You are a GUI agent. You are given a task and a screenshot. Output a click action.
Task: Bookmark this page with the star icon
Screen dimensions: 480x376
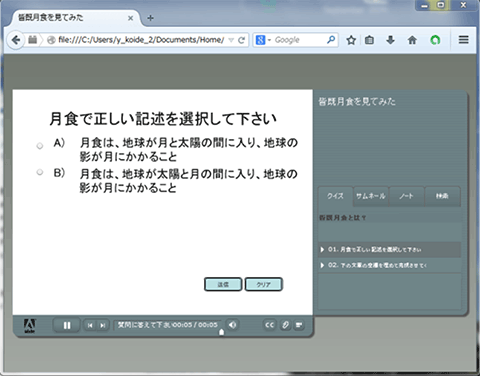(351, 40)
